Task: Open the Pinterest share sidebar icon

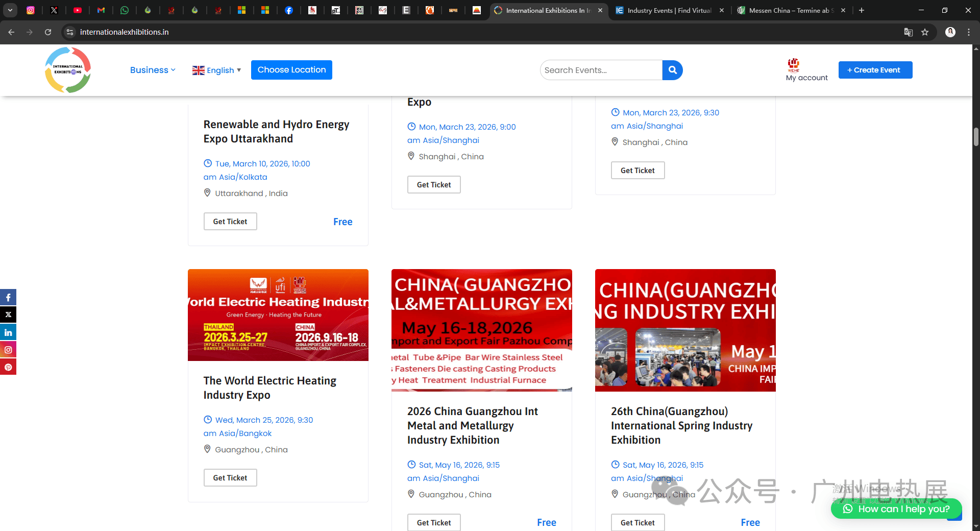Action: (8, 367)
